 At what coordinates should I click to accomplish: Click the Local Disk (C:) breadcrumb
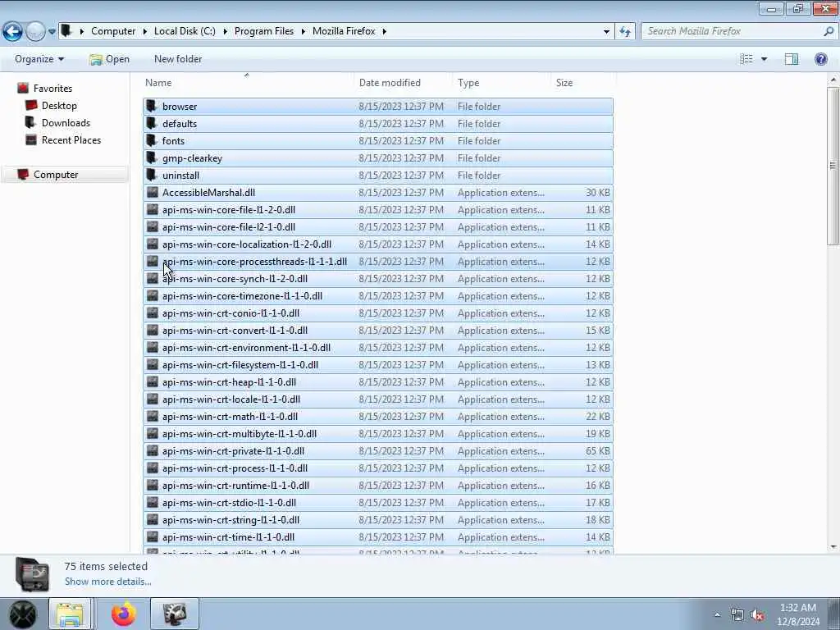click(x=185, y=31)
